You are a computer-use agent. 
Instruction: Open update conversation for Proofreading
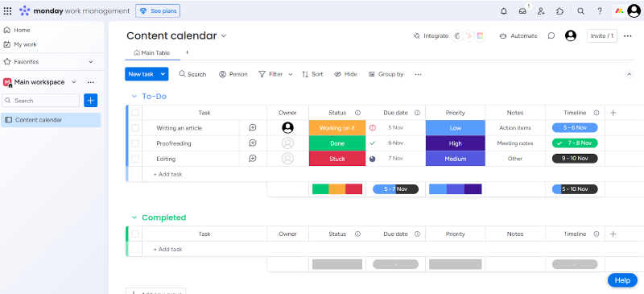click(x=253, y=143)
